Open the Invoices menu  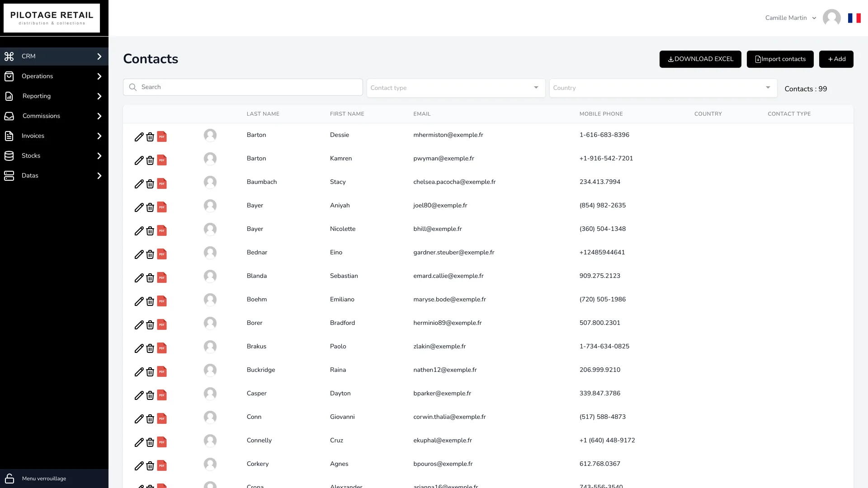click(x=54, y=136)
